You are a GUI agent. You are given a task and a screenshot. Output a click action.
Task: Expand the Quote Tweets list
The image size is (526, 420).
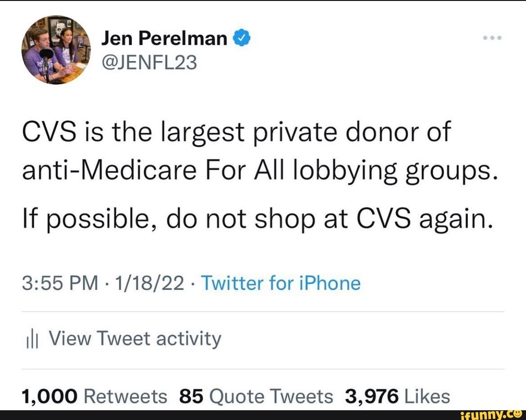[x=256, y=396]
